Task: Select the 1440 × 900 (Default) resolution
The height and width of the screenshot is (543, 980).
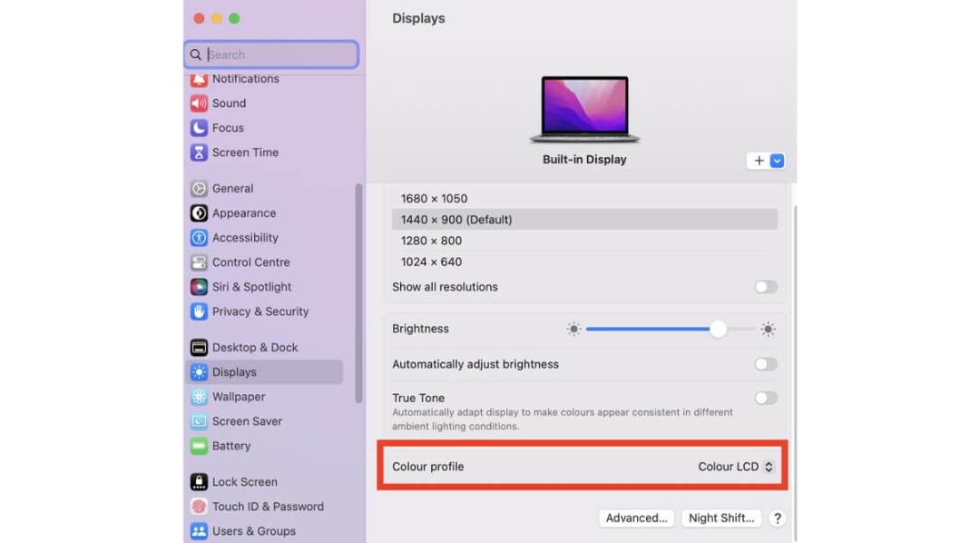Action: coord(584,220)
